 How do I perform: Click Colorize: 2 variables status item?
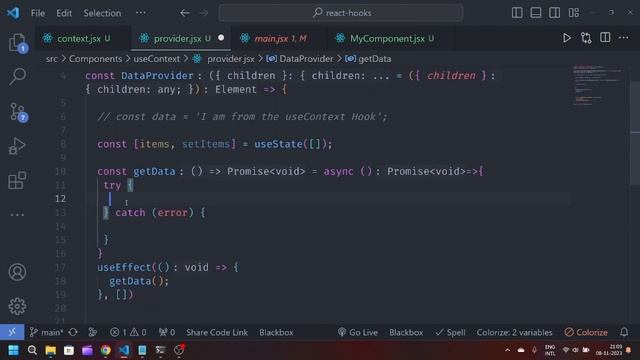coord(514,332)
